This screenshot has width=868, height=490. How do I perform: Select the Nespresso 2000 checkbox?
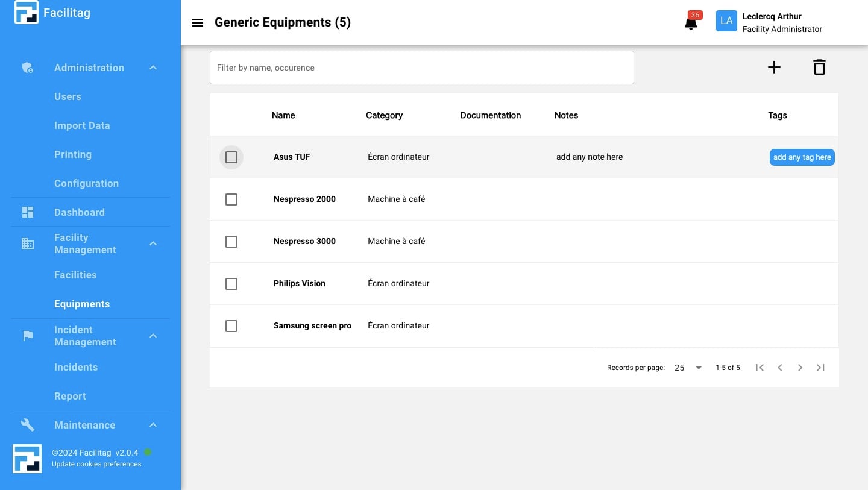(231, 199)
